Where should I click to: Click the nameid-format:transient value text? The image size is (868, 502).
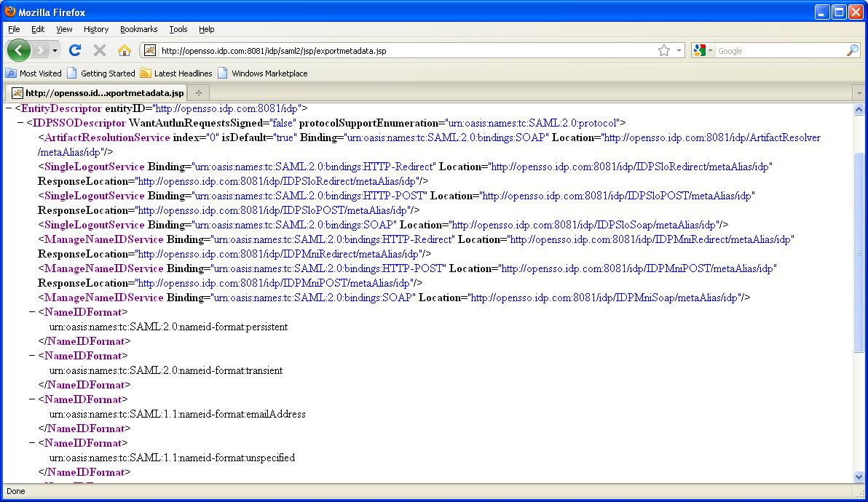(166, 370)
